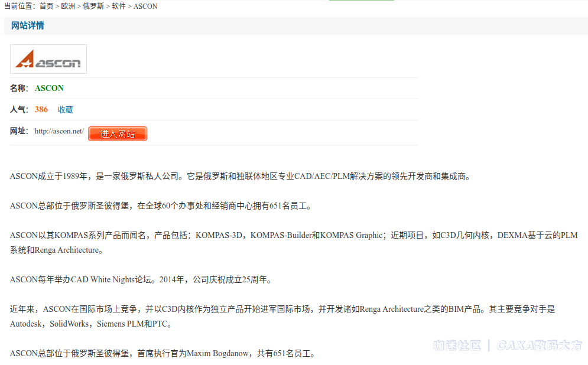Click the 网站详情 section heading
The width and height of the screenshot is (588, 365).
click(x=27, y=25)
